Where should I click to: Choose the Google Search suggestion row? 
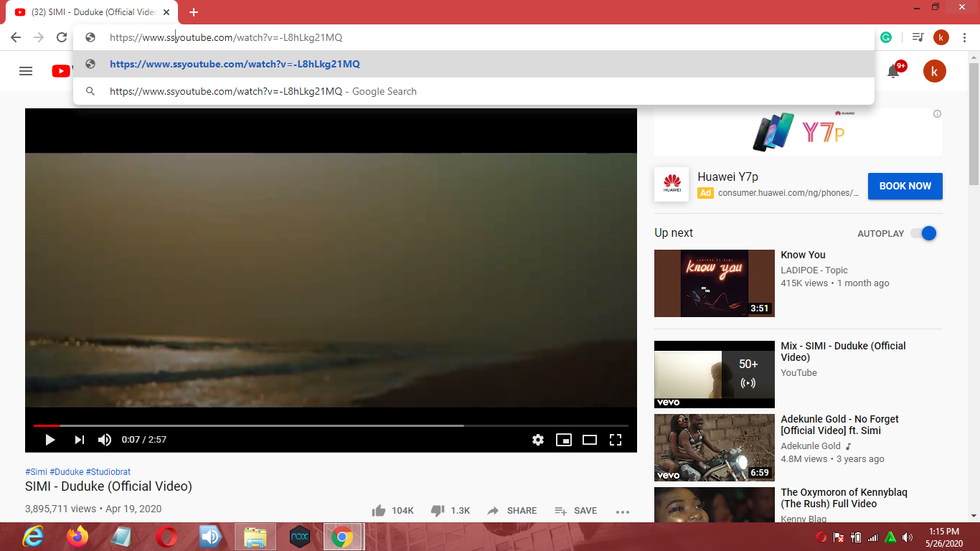(x=473, y=91)
